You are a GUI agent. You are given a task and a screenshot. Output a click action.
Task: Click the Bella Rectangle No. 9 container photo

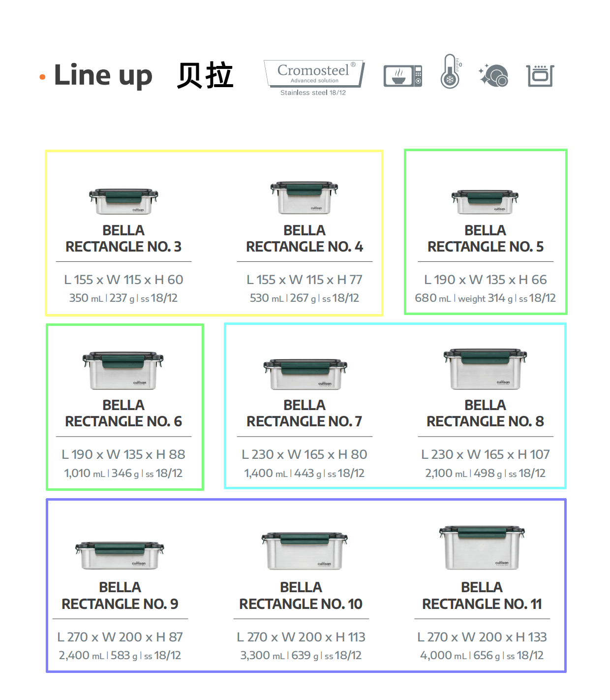coord(120,555)
